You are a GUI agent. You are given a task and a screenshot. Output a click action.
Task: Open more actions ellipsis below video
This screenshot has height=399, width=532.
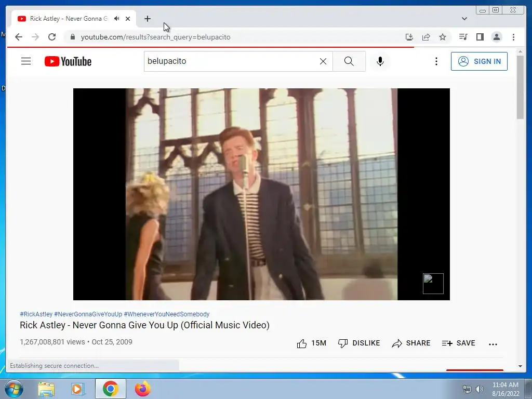coord(493,344)
